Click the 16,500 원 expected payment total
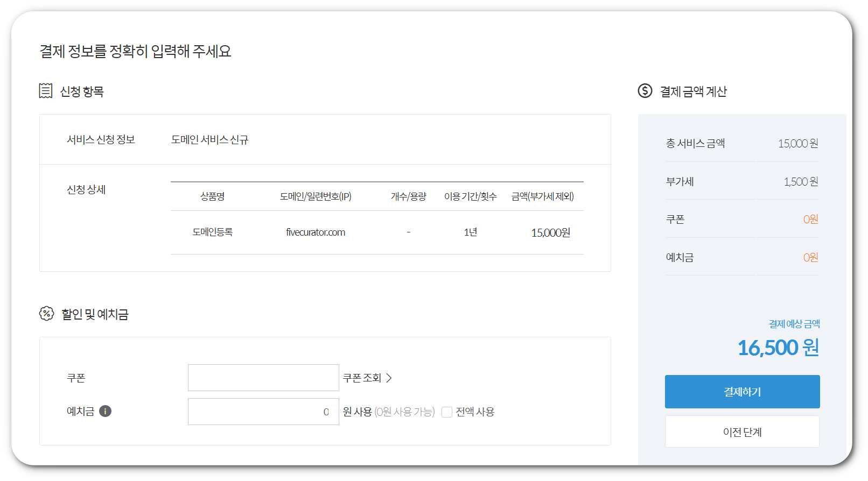 click(x=778, y=348)
